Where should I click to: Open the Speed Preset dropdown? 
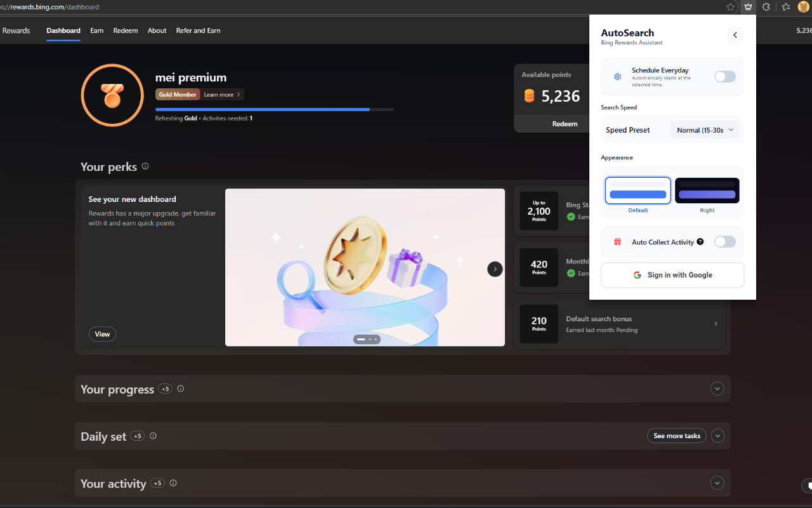pyautogui.click(x=705, y=130)
